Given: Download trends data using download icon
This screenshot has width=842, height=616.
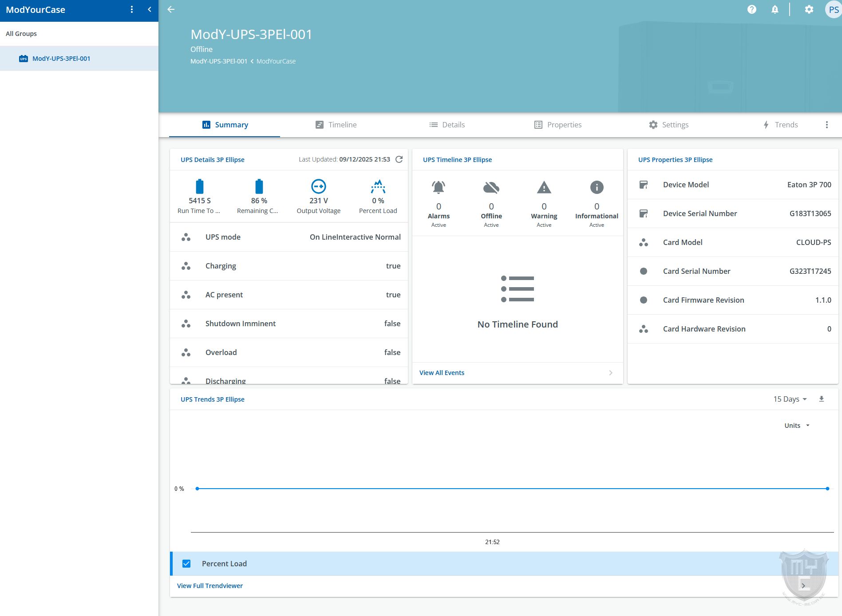Looking at the screenshot, I should tap(821, 399).
